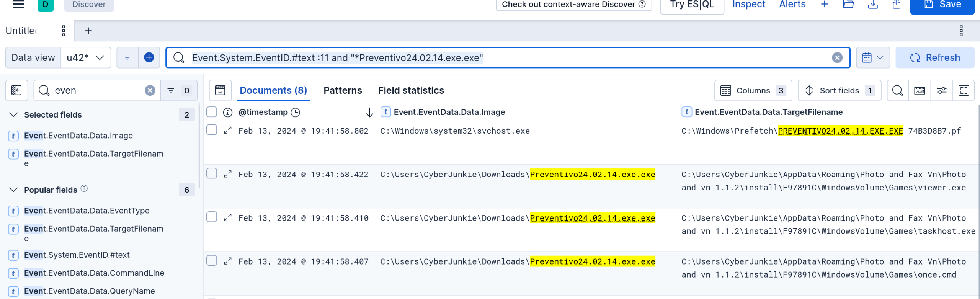
Task: Switch to the Field statistics tab
Action: 411,90
